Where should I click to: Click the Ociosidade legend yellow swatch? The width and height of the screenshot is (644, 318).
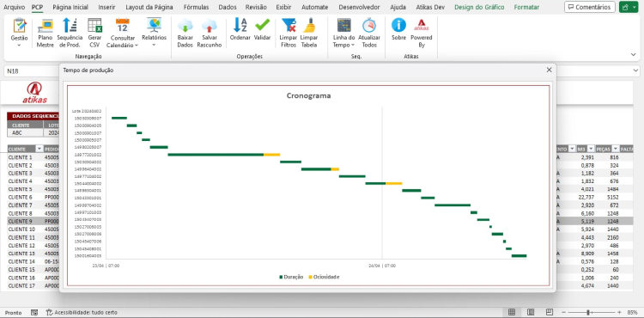[x=310, y=277]
